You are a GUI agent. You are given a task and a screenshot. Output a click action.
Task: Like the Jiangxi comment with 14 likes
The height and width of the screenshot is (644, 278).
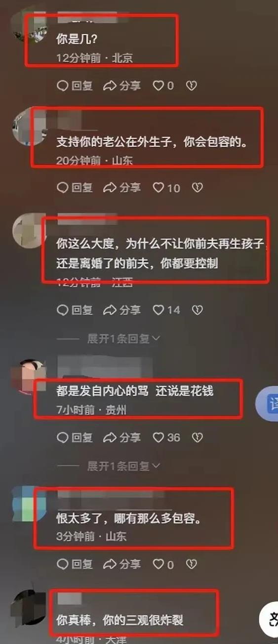tap(166, 310)
